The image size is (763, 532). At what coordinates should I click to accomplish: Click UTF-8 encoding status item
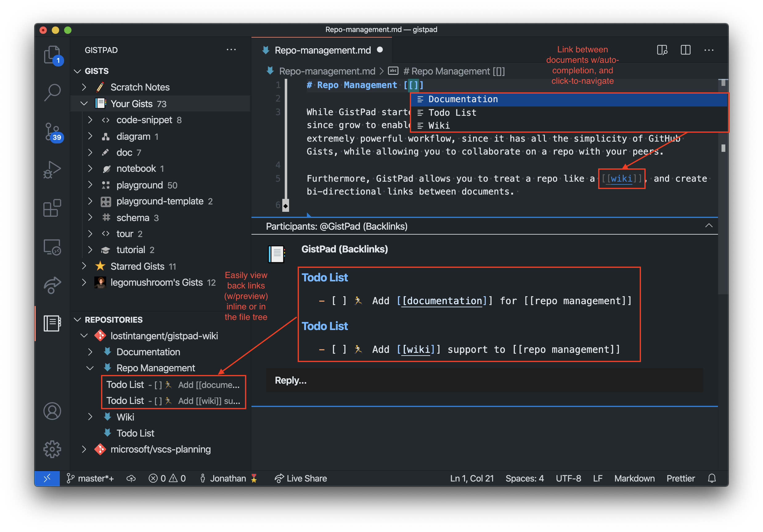click(568, 478)
